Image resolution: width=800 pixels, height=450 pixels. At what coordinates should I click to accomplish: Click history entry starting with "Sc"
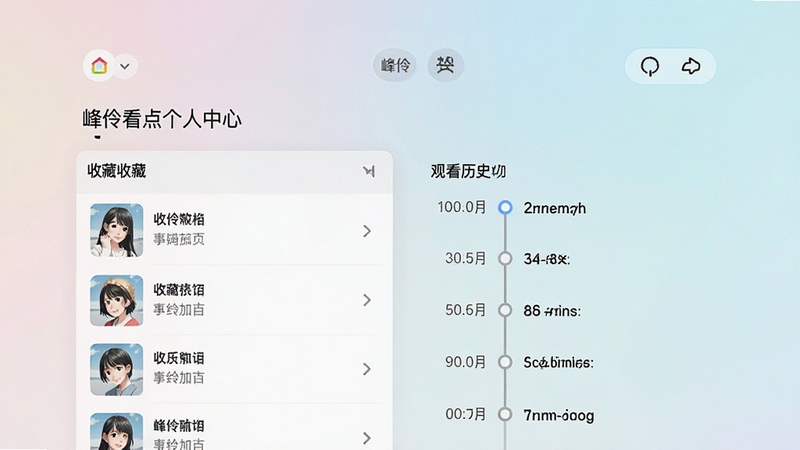[558, 363]
